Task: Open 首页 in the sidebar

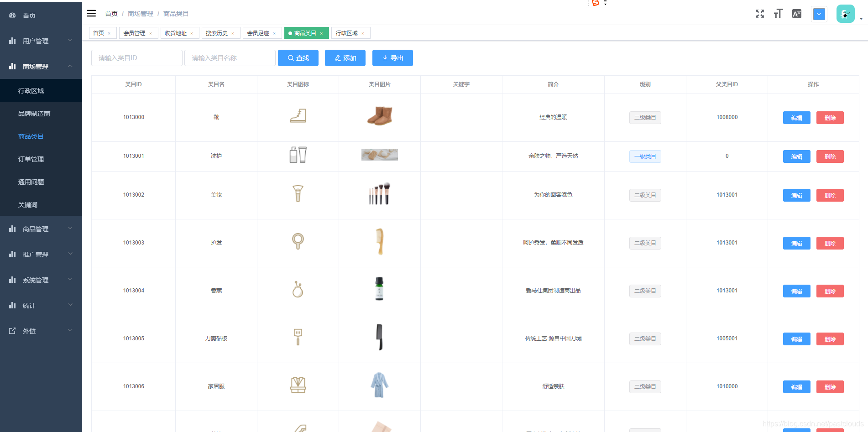Action: pos(41,15)
